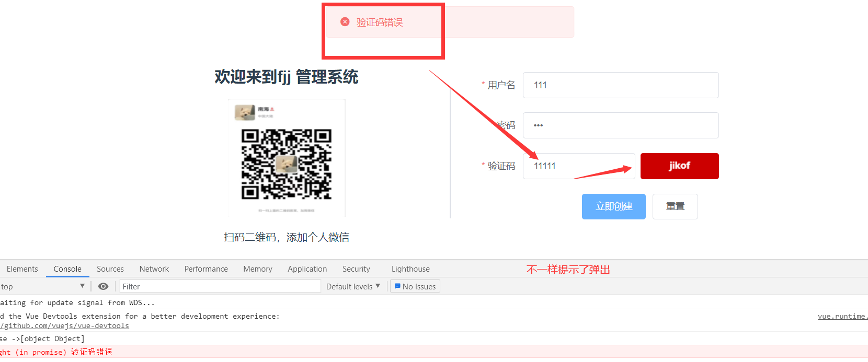Click the red error icon in the alert
The height and width of the screenshot is (362, 868).
point(345,22)
